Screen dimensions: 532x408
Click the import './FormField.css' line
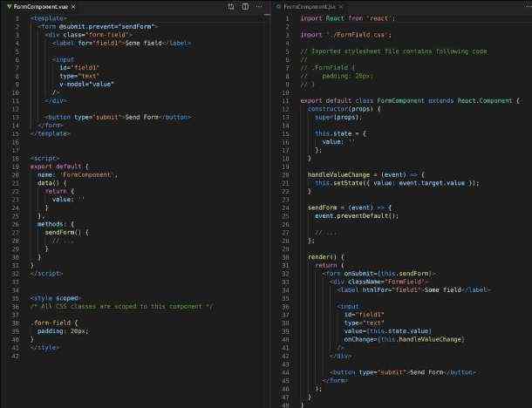(346, 34)
